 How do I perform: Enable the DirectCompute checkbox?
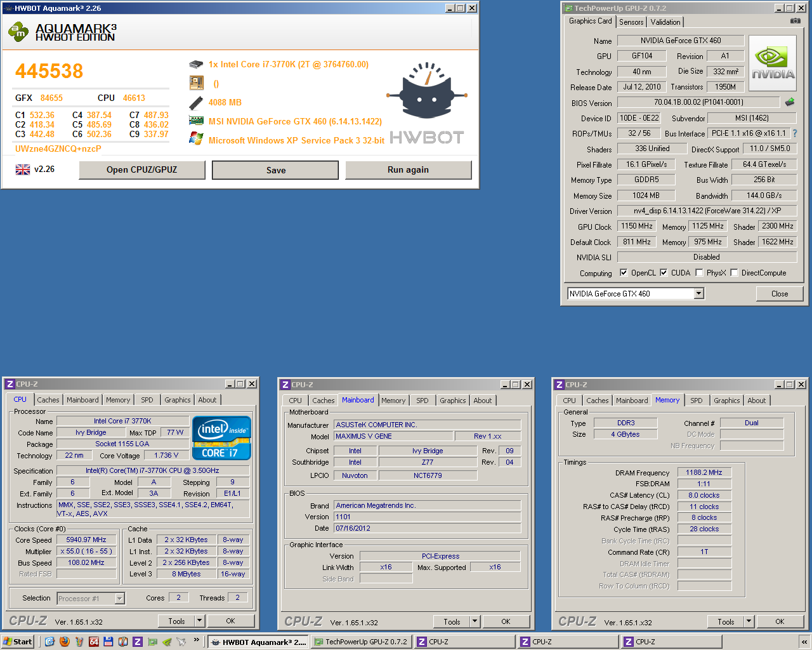734,272
